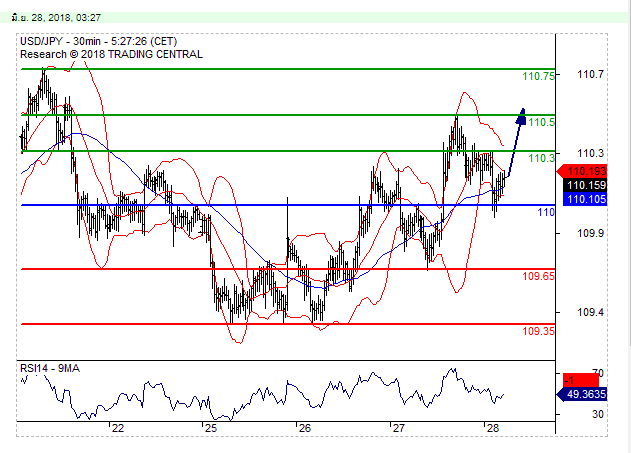Click the 109.4 price axis value
Screen dimensions: 631x453
tap(590, 312)
